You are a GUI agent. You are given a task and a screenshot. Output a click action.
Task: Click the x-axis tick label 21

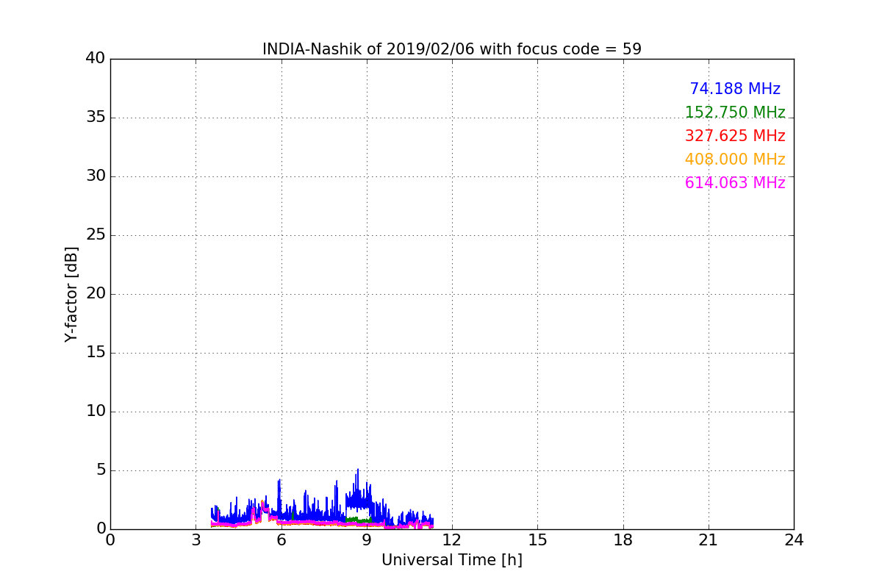[x=709, y=540]
